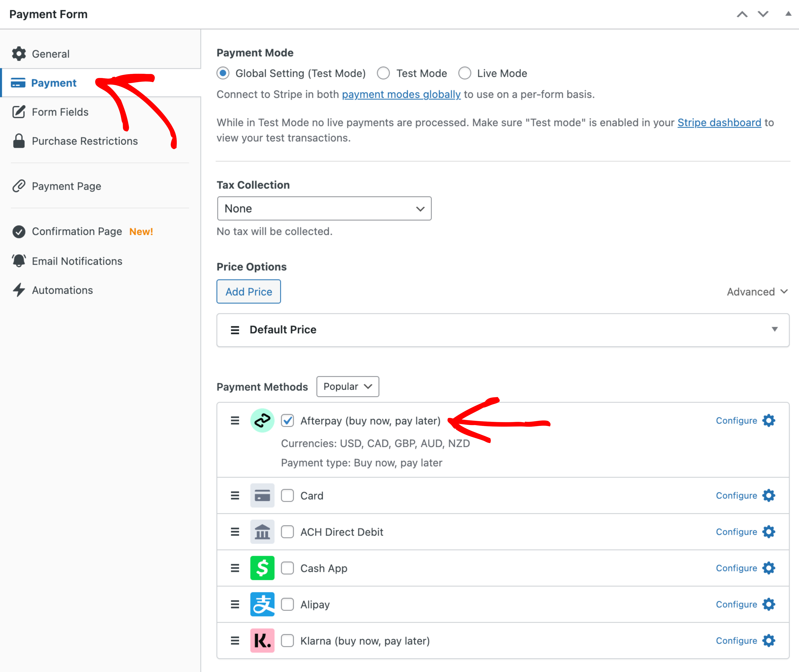Screen dimensions: 799x672
Task: Click the Klarna pink logo icon
Action: pyautogui.click(x=262, y=641)
